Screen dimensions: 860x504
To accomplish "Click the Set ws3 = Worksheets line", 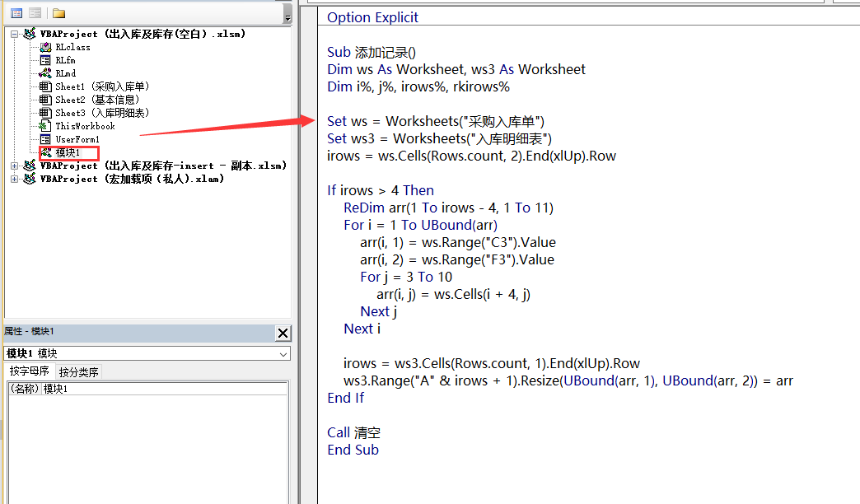I will click(439, 138).
